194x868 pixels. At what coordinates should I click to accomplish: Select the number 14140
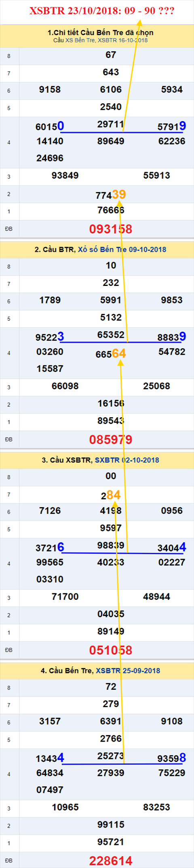coord(50,141)
